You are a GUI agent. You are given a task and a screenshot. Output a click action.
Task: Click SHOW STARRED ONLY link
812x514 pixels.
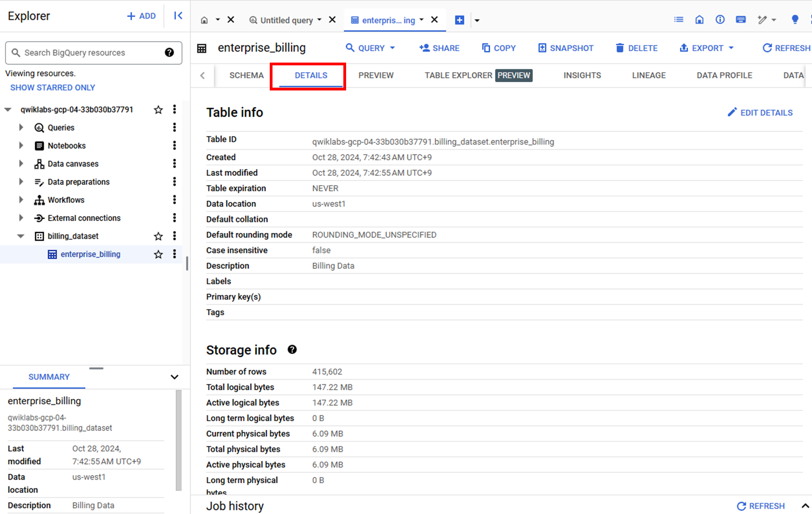click(x=53, y=87)
